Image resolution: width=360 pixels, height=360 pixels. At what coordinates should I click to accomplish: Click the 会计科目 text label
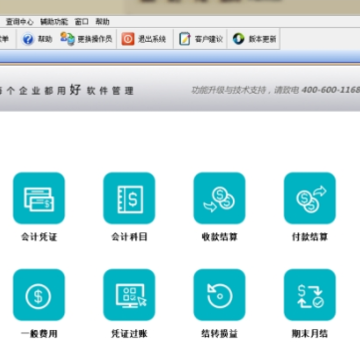(x=129, y=237)
